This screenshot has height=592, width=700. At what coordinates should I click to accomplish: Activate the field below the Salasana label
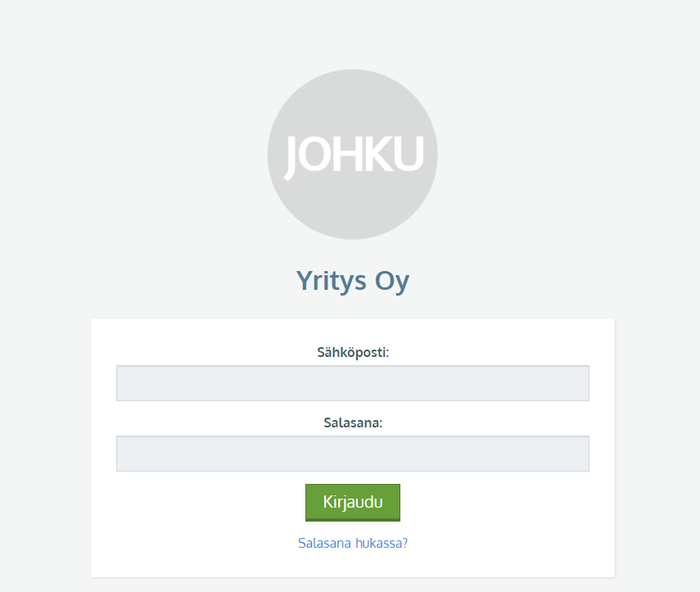click(353, 454)
